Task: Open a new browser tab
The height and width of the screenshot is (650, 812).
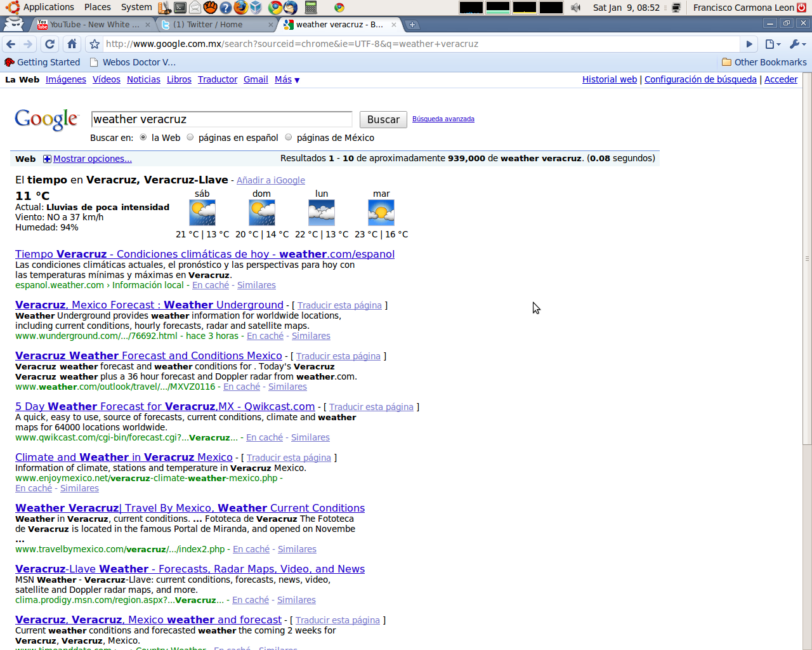Action: point(412,25)
